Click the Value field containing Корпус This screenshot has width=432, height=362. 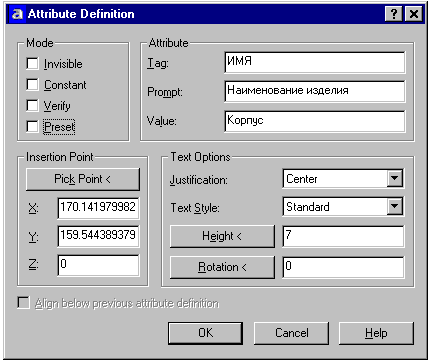click(315, 121)
